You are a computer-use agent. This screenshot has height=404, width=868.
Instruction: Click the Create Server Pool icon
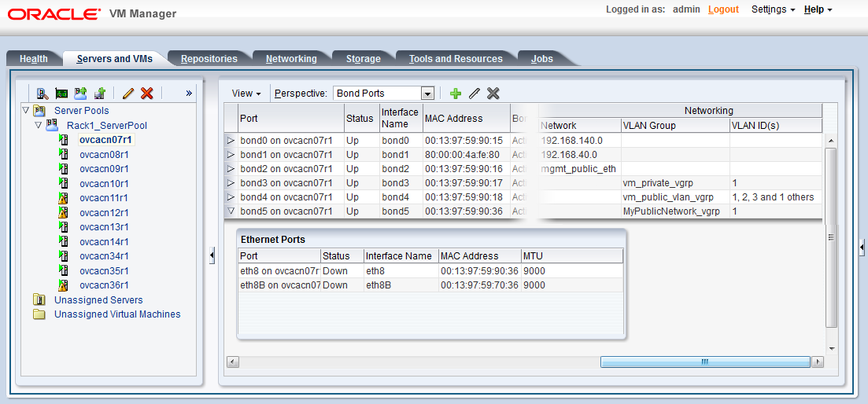click(x=81, y=93)
